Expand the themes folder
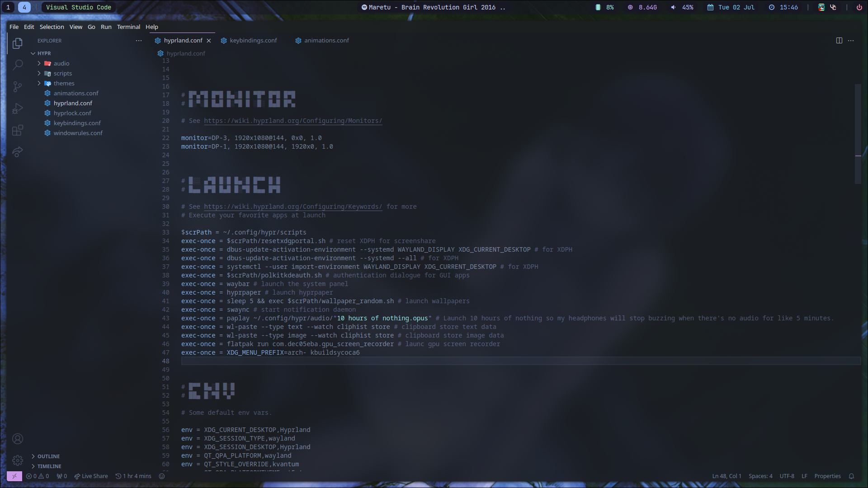 click(x=64, y=84)
